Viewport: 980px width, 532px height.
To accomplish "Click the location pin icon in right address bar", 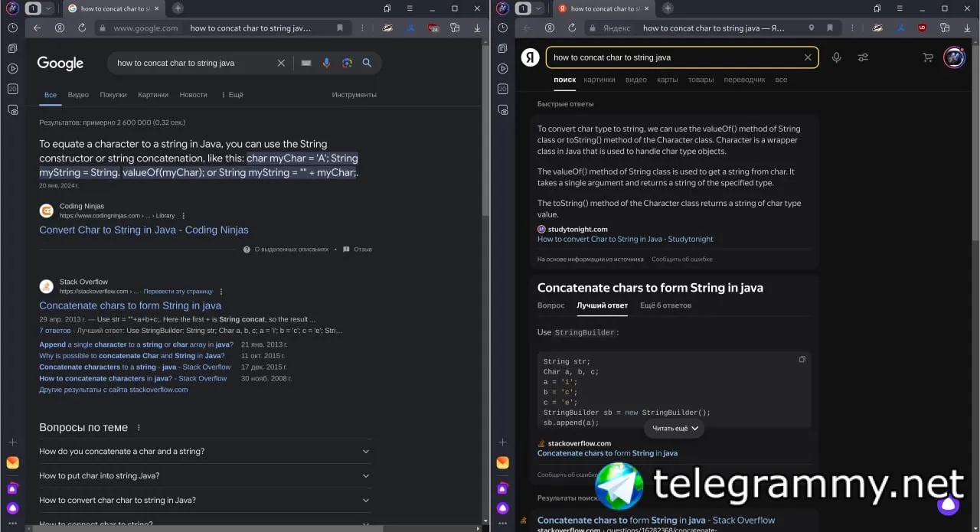I will pyautogui.click(x=812, y=28).
